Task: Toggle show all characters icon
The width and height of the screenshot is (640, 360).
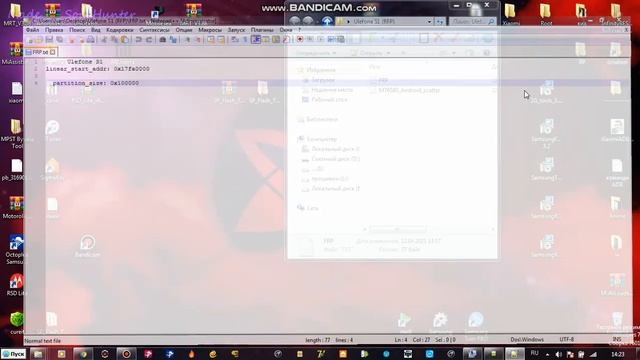Action: pos(245,40)
